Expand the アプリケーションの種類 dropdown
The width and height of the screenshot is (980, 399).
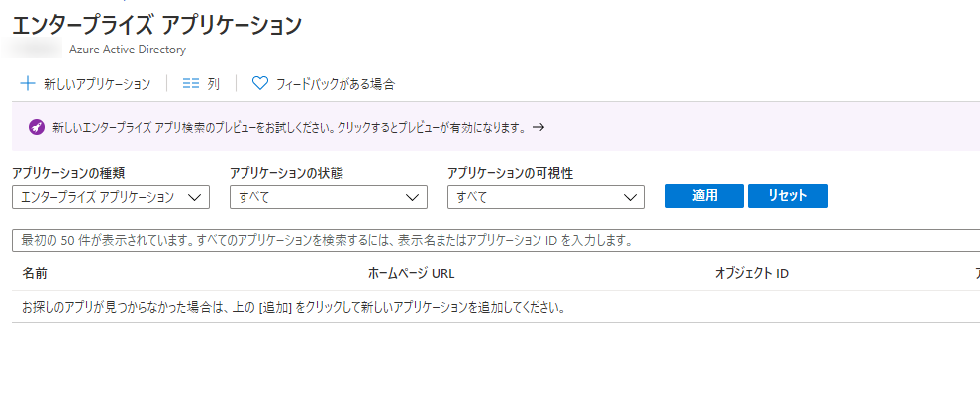(111, 197)
